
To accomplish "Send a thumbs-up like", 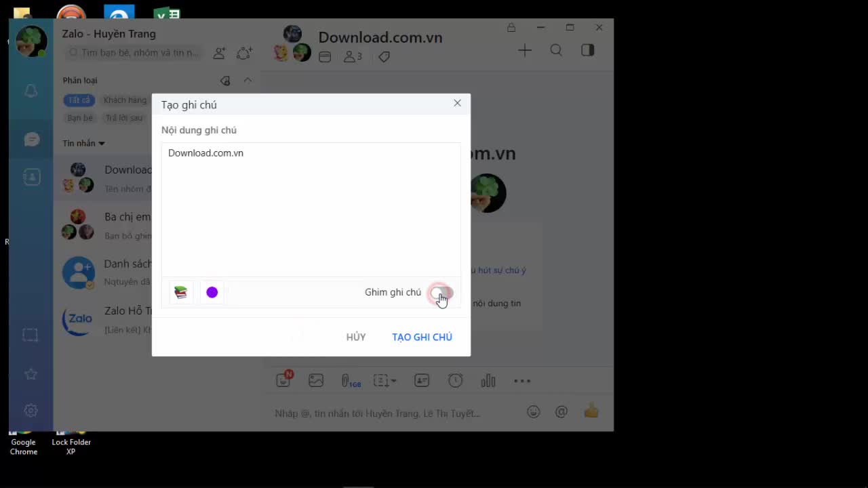I will (x=591, y=411).
